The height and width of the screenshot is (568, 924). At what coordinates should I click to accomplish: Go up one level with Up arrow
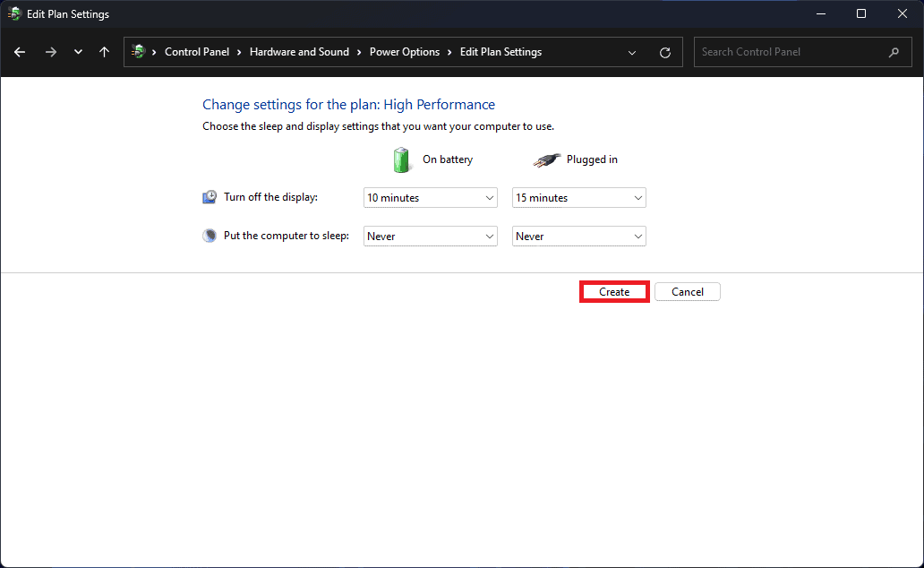104,52
